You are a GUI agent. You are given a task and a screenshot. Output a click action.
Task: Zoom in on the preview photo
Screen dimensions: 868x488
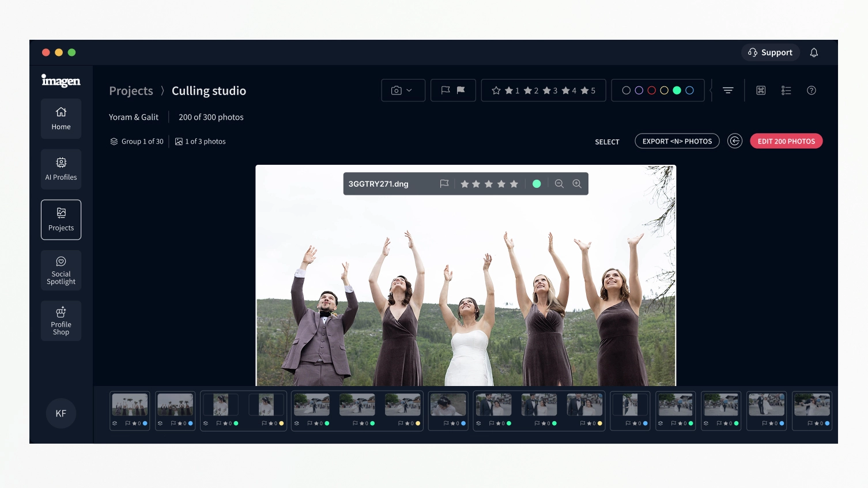tap(577, 184)
